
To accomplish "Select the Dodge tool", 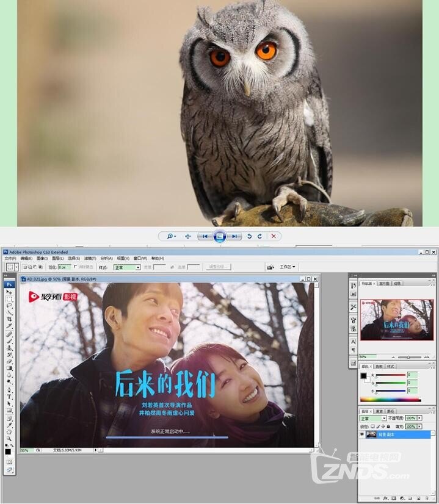I will [9, 381].
